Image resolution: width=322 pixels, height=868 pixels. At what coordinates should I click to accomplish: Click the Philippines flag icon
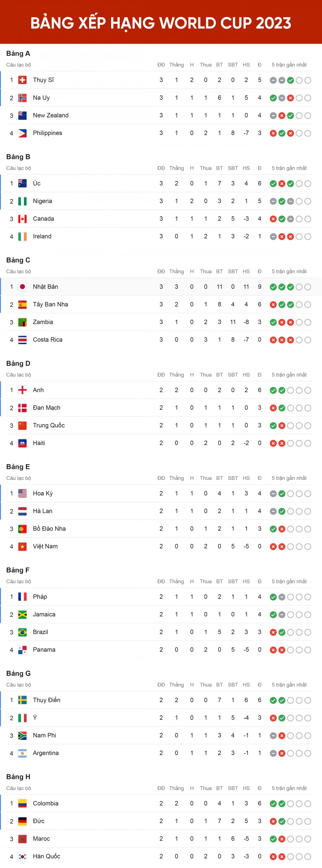point(22,133)
